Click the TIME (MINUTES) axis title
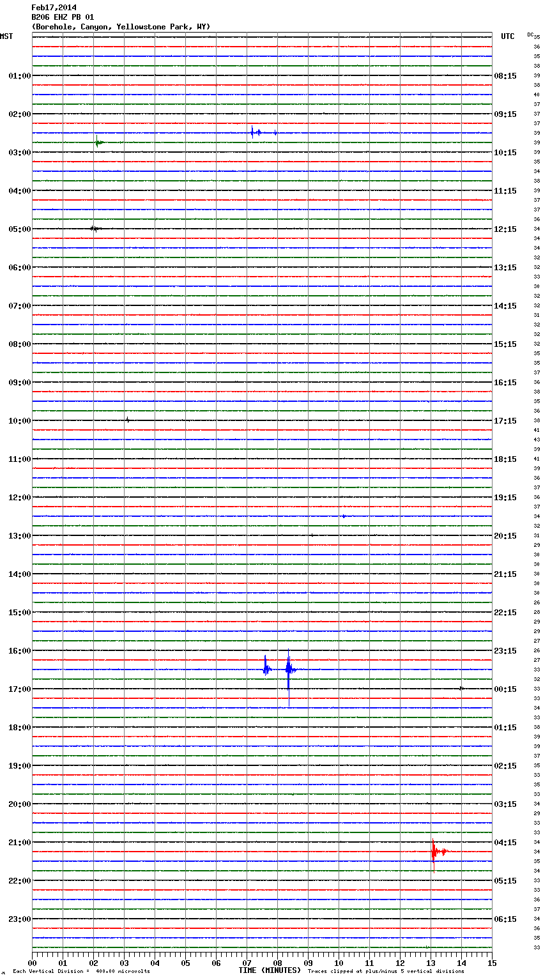The height and width of the screenshot is (980, 543). pyautogui.click(x=270, y=970)
